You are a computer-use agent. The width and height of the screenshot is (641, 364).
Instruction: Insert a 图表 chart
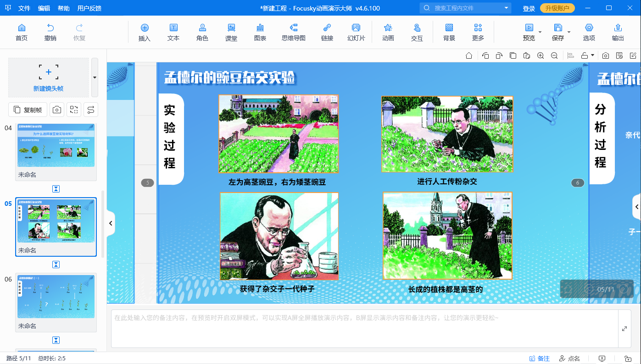tap(260, 33)
